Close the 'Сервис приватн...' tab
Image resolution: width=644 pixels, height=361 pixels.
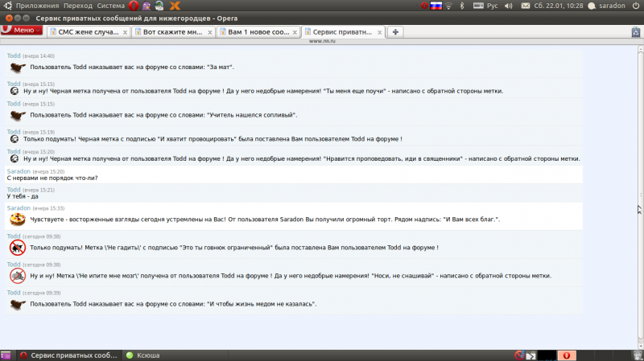379,32
